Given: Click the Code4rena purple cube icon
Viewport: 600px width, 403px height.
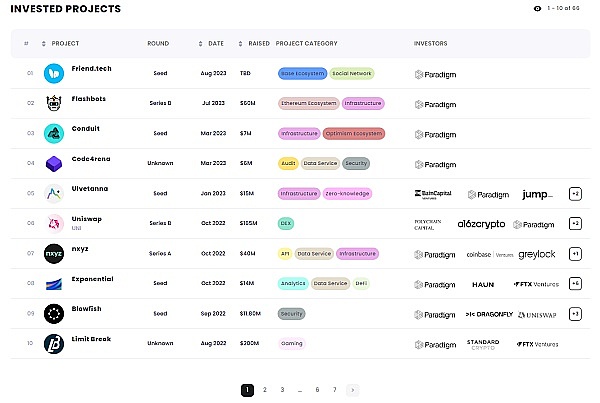Looking at the screenshot, I should [54, 163].
